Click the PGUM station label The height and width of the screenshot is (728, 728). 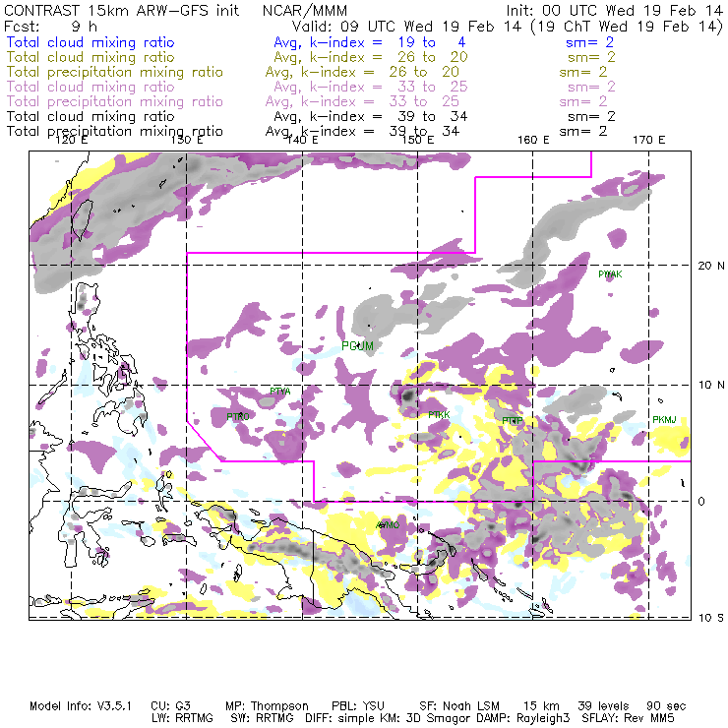click(357, 346)
